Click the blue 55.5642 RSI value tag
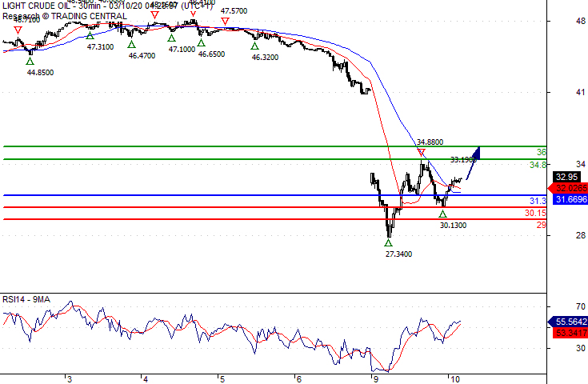Image resolution: width=588 pixels, height=384 pixels. pos(569,322)
